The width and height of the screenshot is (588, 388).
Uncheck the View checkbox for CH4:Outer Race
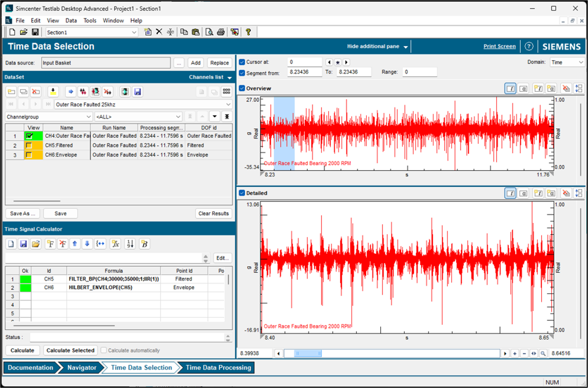click(30, 136)
